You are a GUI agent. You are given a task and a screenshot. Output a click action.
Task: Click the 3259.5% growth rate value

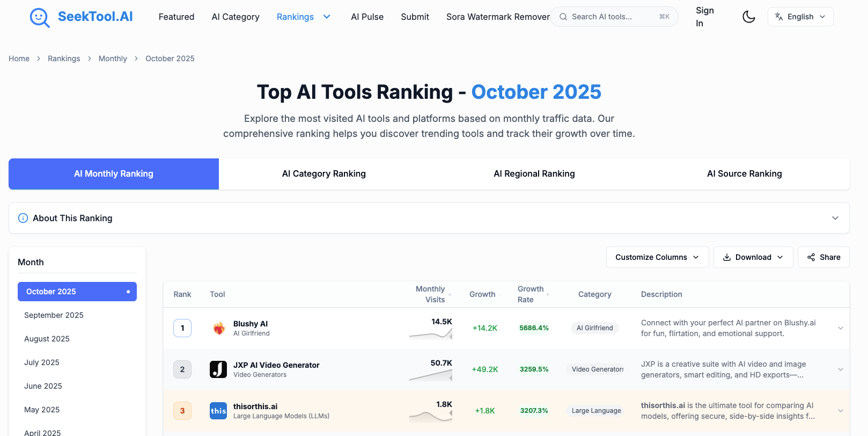[534, 369]
